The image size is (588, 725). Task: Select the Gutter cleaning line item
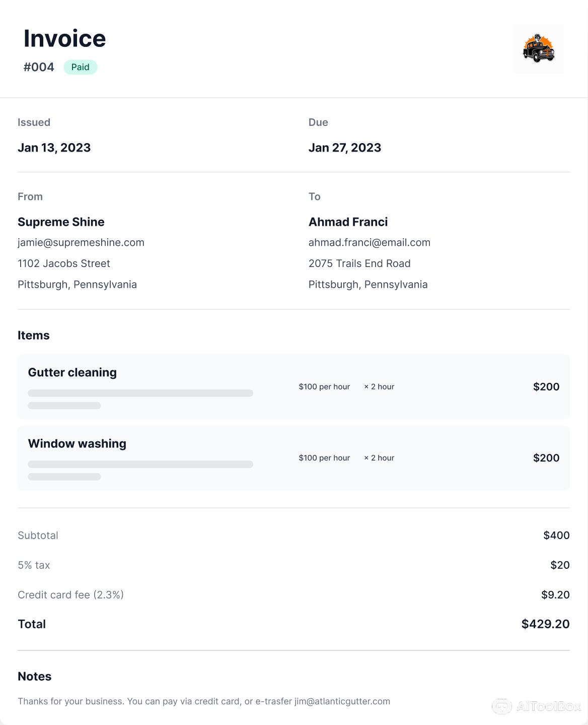coord(72,372)
